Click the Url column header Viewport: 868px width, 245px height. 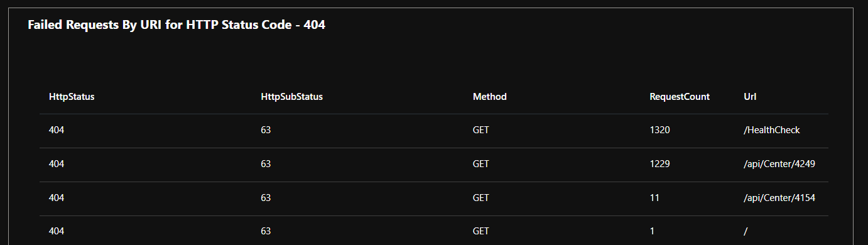(749, 97)
